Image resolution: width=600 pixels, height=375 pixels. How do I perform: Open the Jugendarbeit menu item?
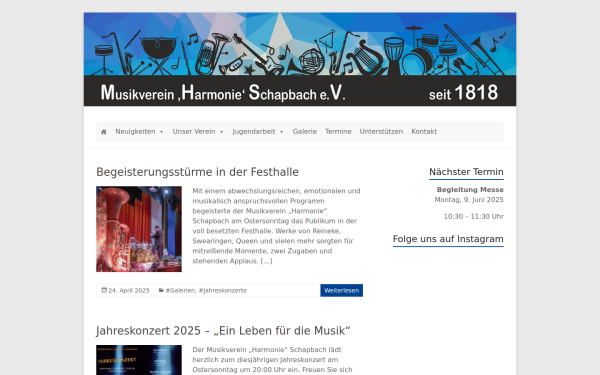pos(254,132)
